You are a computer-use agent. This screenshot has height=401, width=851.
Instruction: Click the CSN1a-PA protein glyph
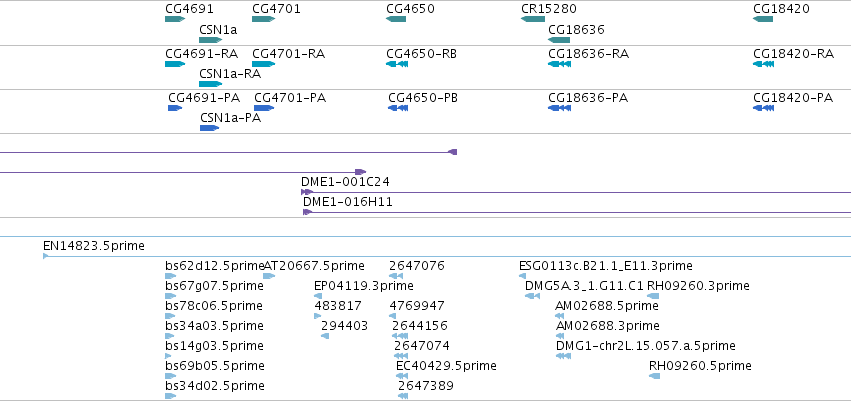tap(209, 128)
